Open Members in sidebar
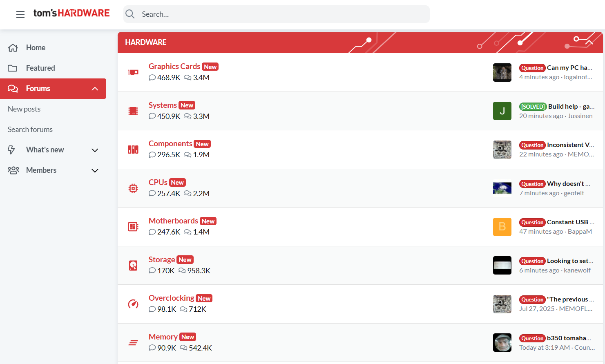Screen dimensions: 605x364 coord(41,170)
